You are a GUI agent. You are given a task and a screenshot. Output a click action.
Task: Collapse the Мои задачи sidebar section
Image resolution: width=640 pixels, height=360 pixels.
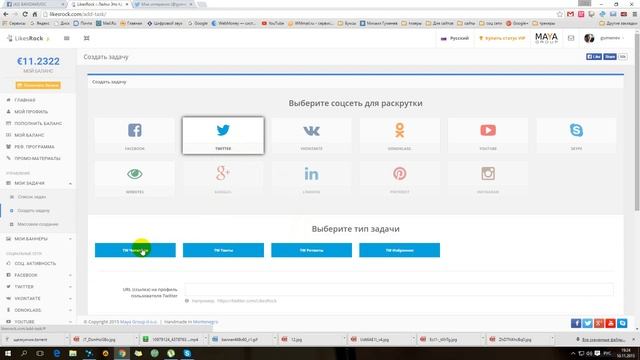[x=38, y=183]
